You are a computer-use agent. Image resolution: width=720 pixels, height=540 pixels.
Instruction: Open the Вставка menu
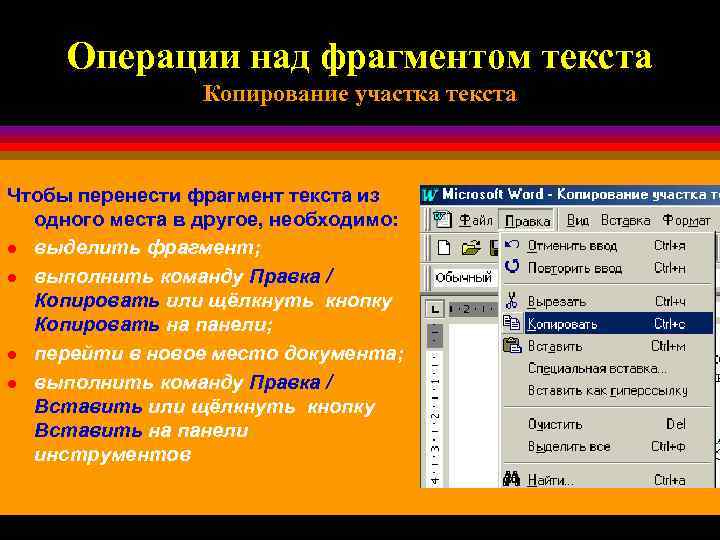coord(625,221)
